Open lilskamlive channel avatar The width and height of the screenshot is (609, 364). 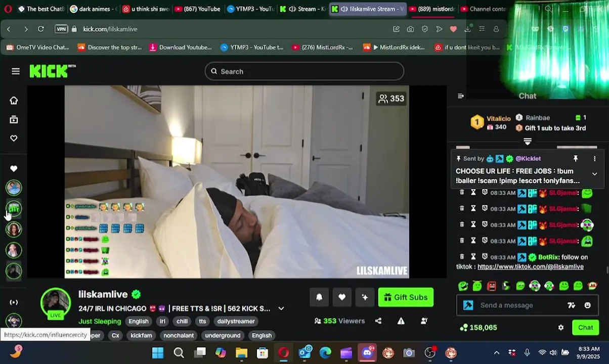56,303
